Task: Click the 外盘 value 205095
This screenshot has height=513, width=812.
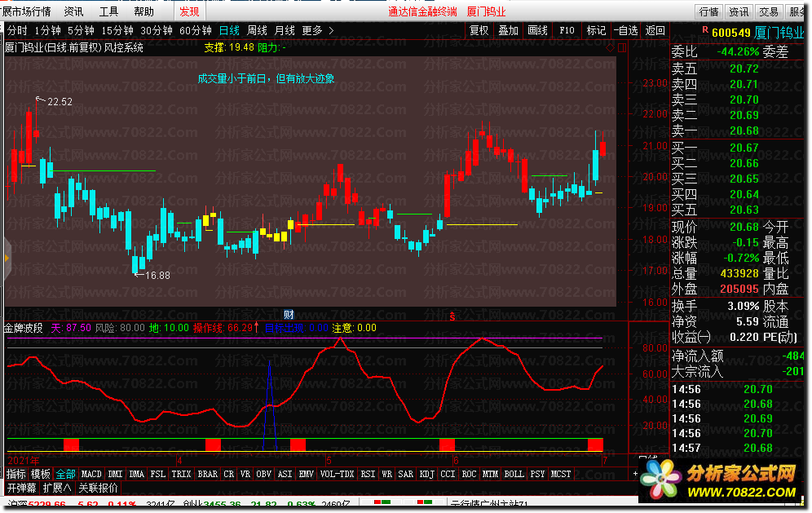Action: [x=739, y=289]
